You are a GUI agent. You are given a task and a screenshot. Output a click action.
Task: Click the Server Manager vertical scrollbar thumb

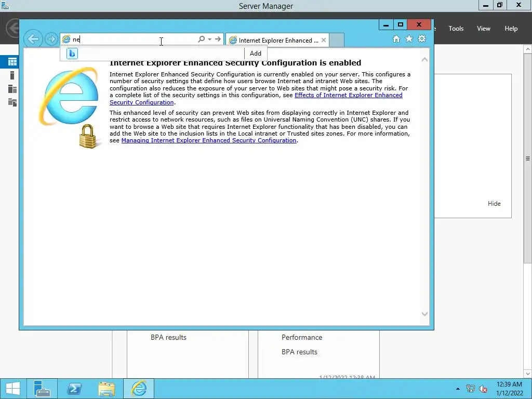pyautogui.click(x=528, y=158)
